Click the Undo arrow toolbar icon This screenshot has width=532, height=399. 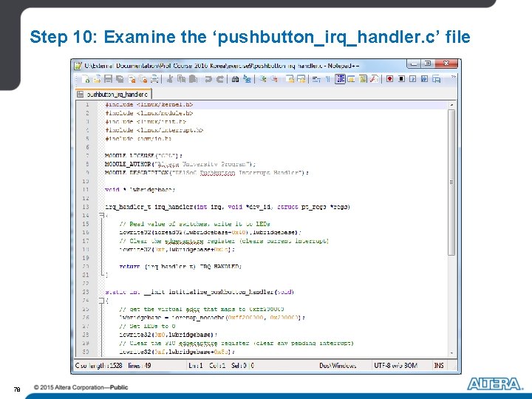208,79
